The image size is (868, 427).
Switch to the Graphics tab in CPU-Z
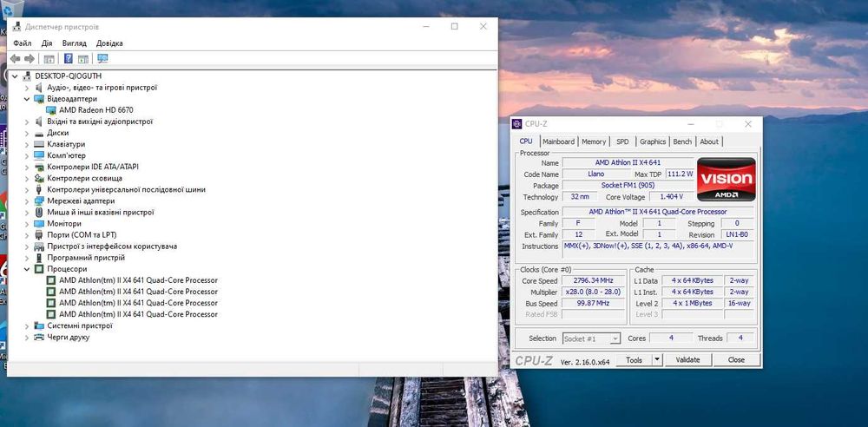tap(653, 141)
